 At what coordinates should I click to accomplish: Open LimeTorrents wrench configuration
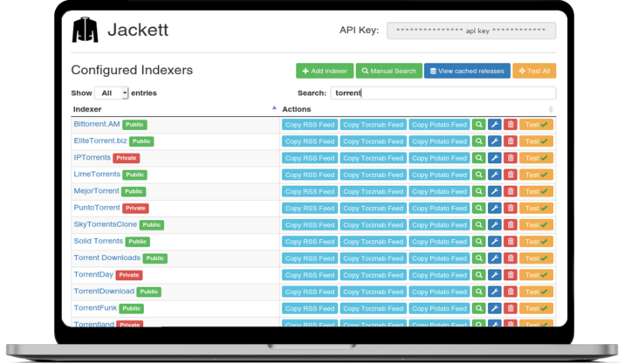[494, 175]
